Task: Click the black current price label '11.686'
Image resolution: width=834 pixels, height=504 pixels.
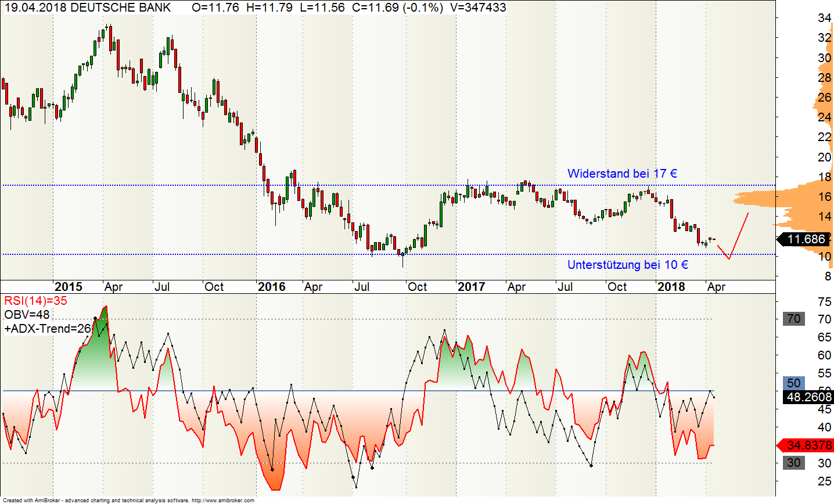Action: pos(804,239)
